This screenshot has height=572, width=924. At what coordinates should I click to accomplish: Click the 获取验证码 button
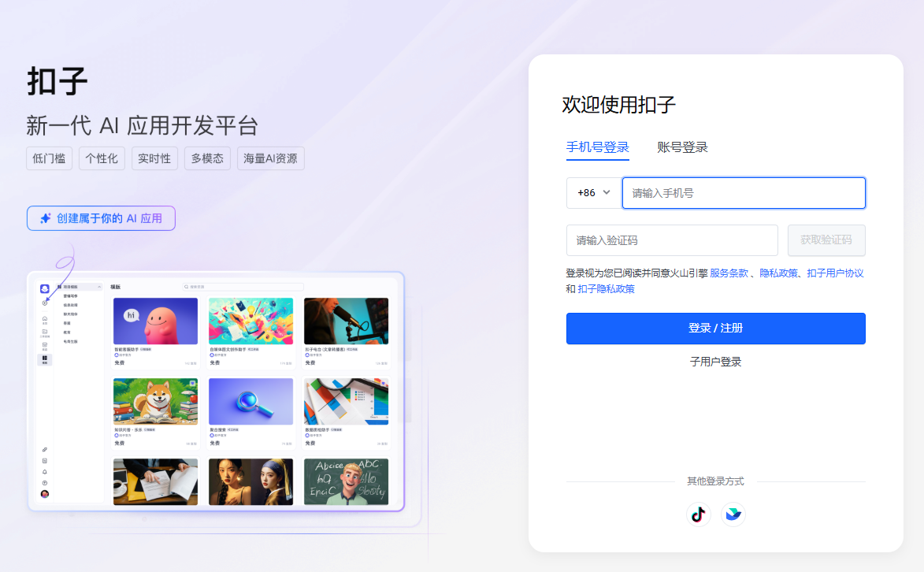826,240
